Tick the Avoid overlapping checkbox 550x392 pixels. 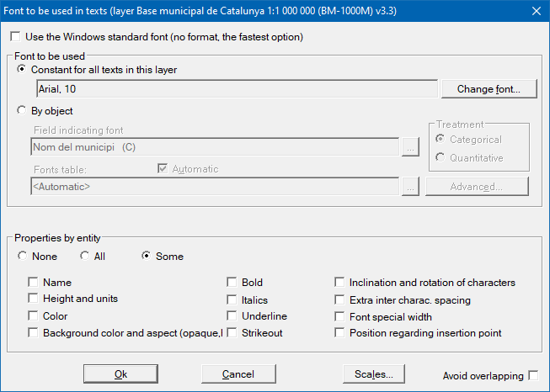(533, 375)
